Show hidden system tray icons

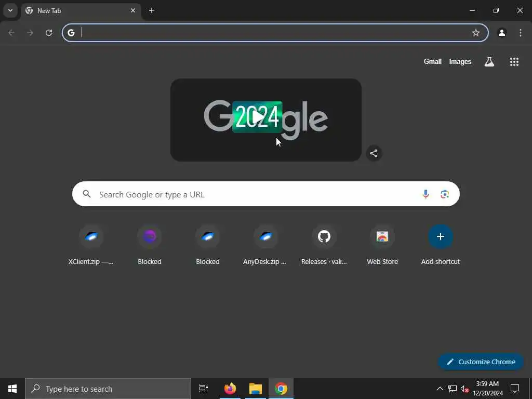(440, 389)
